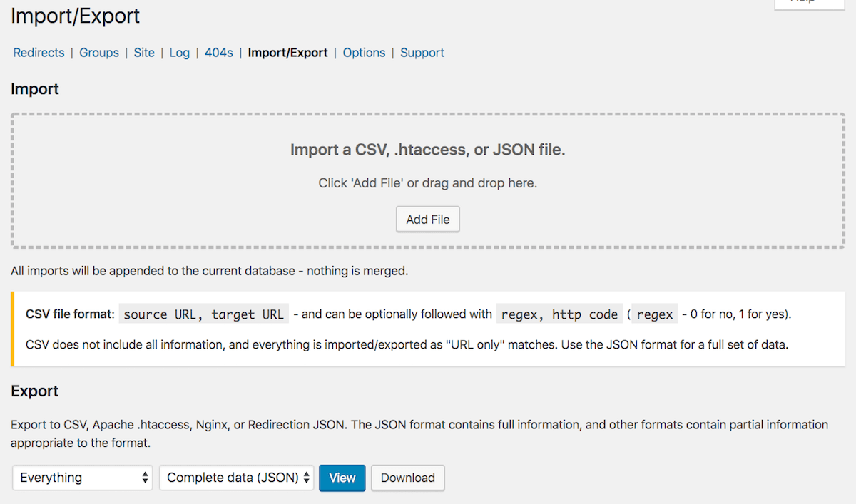
Task: Click the blue View button
Action: 342,478
